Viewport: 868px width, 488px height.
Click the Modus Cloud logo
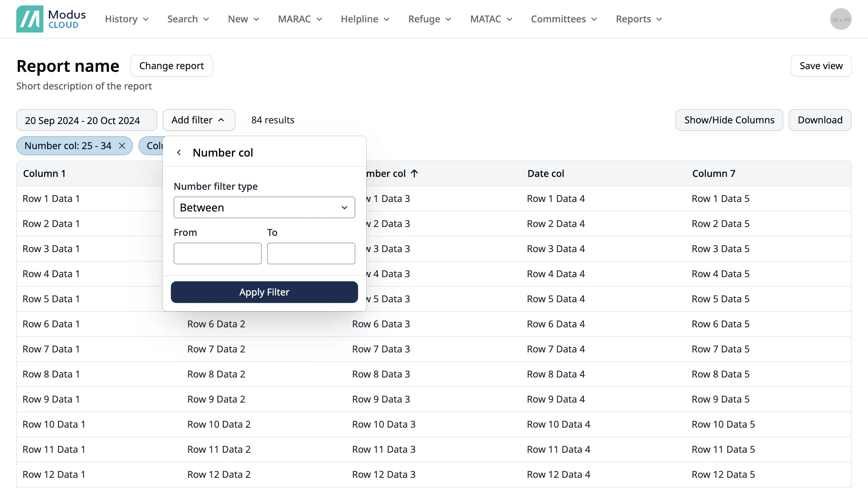[51, 19]
